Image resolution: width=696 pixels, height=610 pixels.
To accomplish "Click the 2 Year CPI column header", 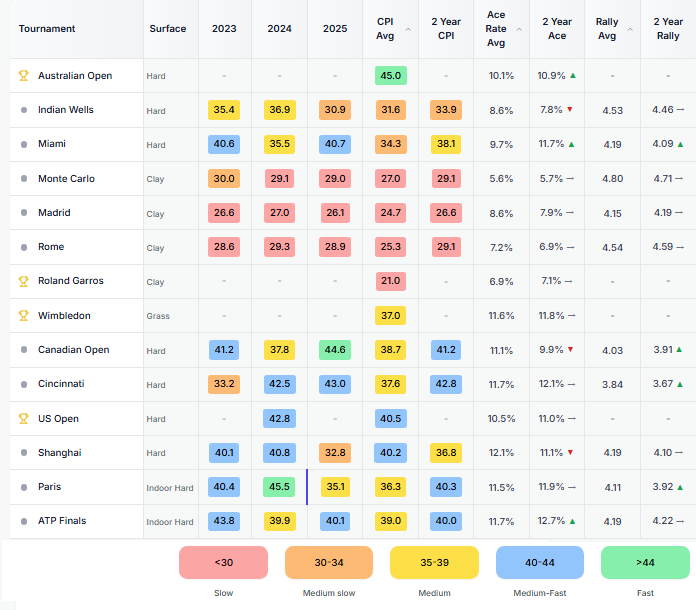I will [x=446, y=28].
